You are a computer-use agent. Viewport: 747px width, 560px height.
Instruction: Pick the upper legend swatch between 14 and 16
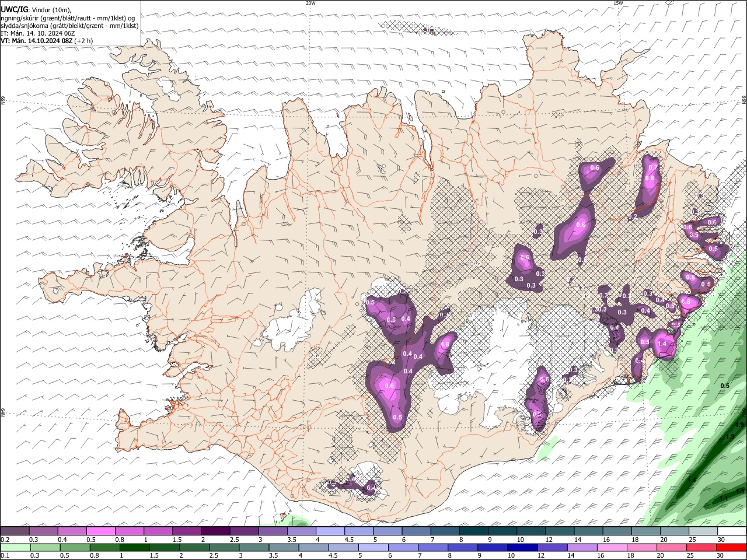point(588,531)
